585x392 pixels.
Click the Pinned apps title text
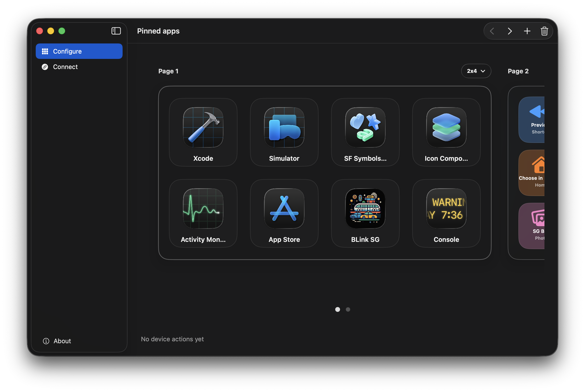[158, 31]
